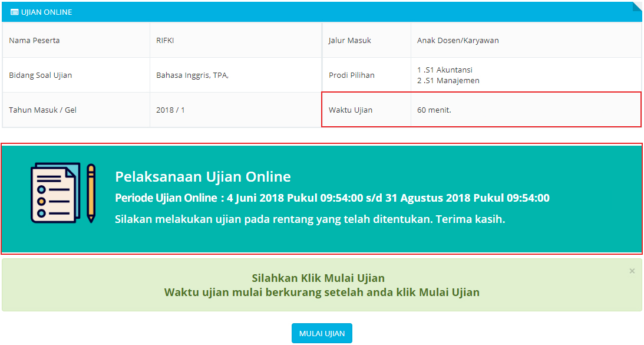Click the participant name RIFKI

pyautogui.click(x=165, y=41)
